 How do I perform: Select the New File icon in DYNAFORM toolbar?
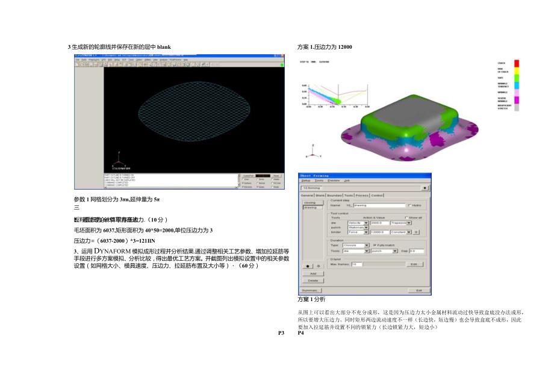click(x=77, y=64)
